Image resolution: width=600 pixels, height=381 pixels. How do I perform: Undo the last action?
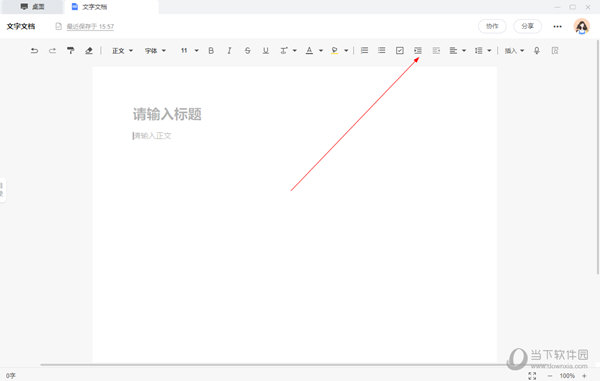(x=34, y=50)
